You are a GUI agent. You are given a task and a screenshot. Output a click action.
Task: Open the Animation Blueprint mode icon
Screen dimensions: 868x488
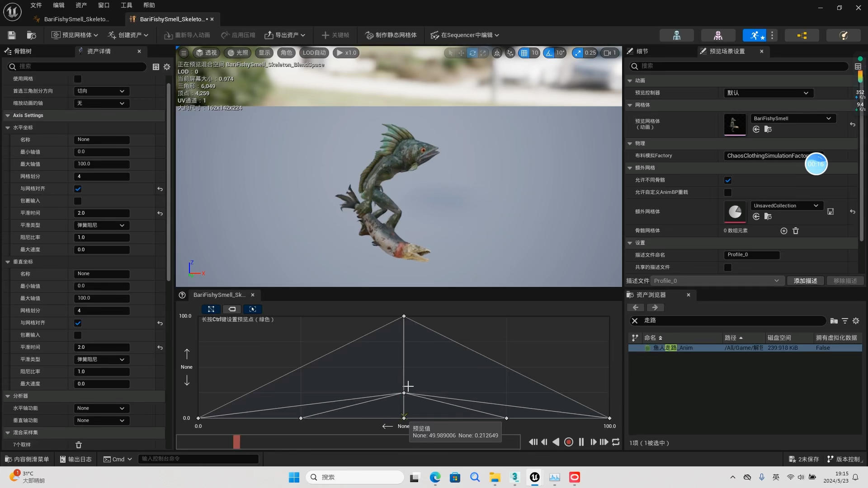point(802,35)
